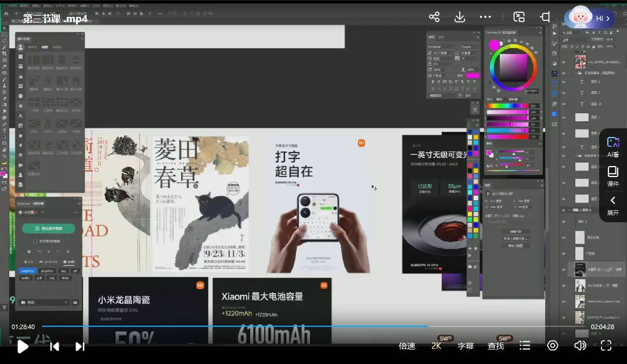Click the letter A icon in plugin sidebar
The image size is (627, 364).
(x=20, y=116)
